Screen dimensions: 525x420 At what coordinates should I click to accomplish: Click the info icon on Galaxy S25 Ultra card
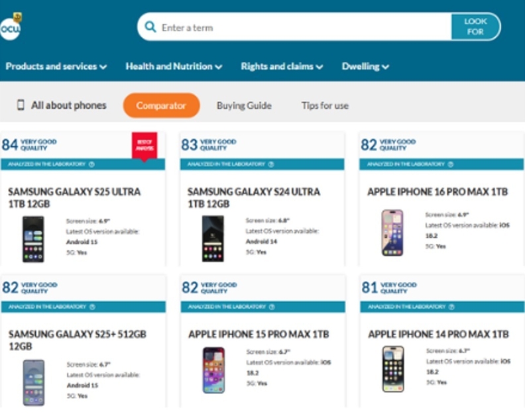pos(91,164)
